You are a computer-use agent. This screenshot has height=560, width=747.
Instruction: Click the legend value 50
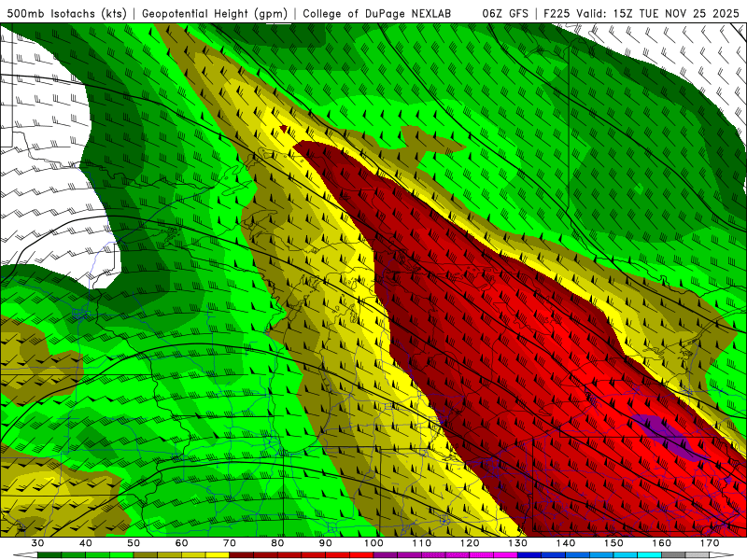134,543
